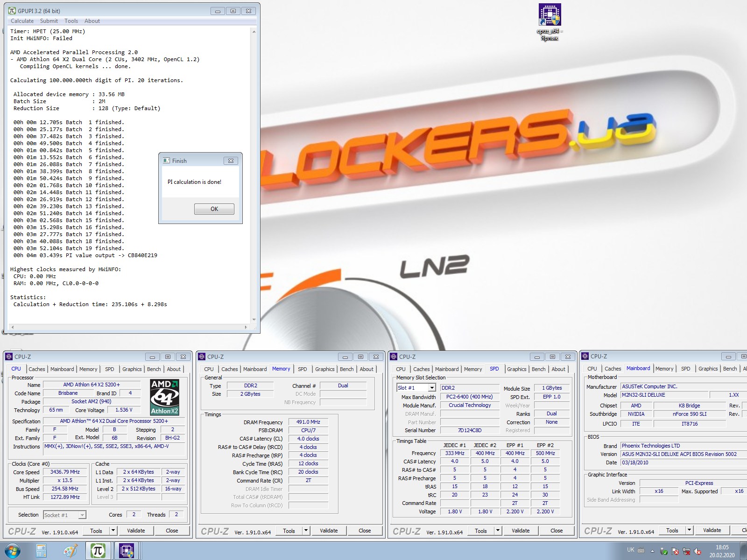Show hidden tray icons arrow

click(x=653, y=551)
